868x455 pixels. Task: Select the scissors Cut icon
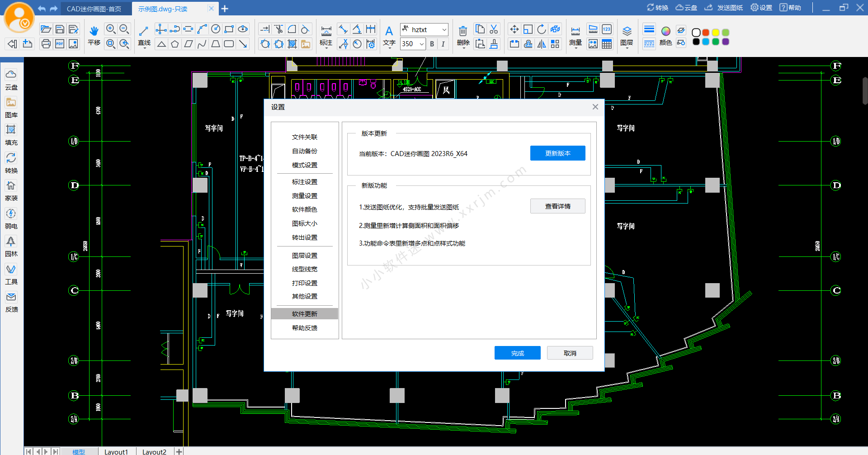click(494, 29)
